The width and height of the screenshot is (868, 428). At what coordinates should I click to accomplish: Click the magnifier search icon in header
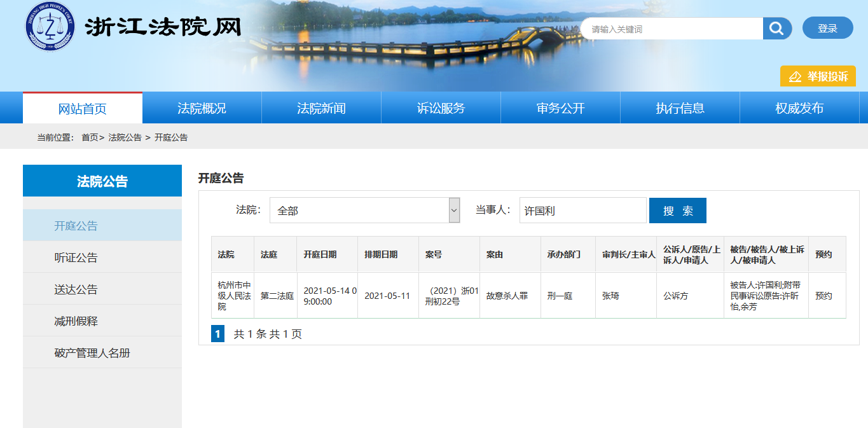coord(776,29)
